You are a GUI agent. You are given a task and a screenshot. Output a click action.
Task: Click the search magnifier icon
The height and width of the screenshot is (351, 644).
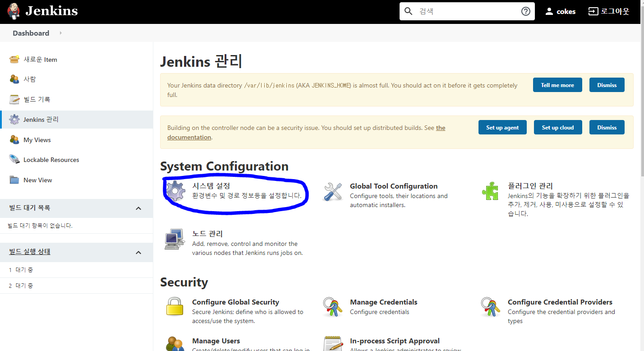pyautogui.click(x=409, y=11)
